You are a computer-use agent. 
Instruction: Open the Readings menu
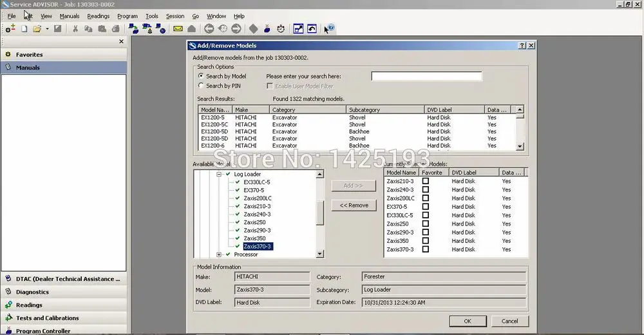99,15
